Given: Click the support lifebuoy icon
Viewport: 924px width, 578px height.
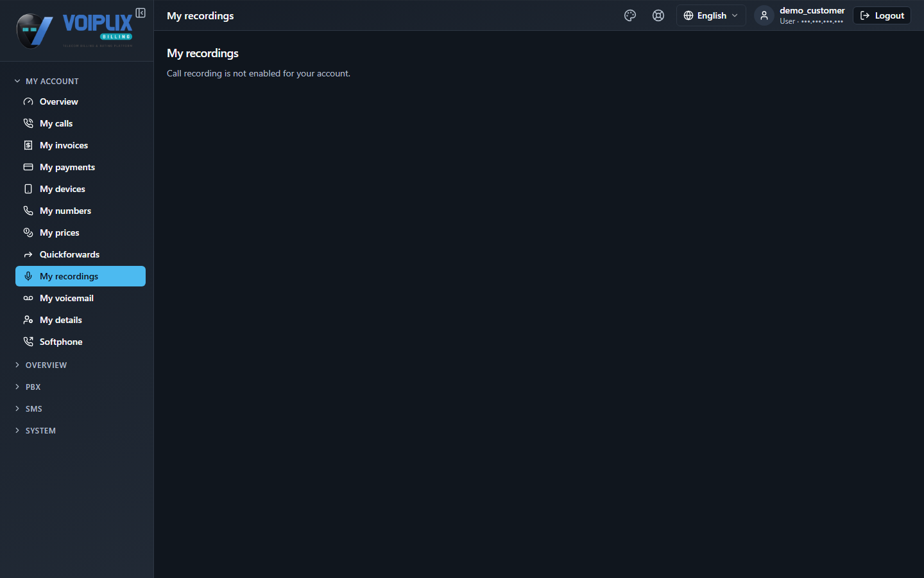Looking at the screenshot, I should point(658,15).
